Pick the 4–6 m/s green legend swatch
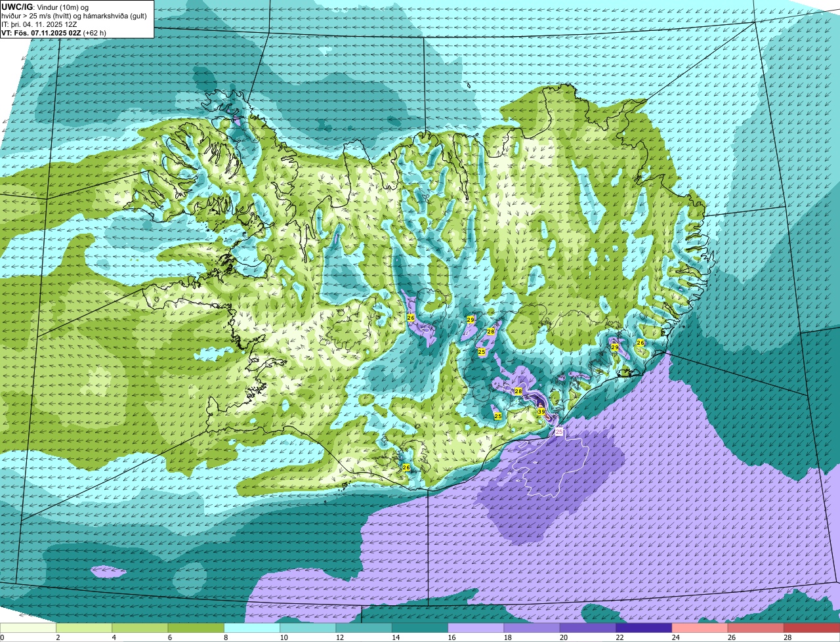 click(140, 628)
